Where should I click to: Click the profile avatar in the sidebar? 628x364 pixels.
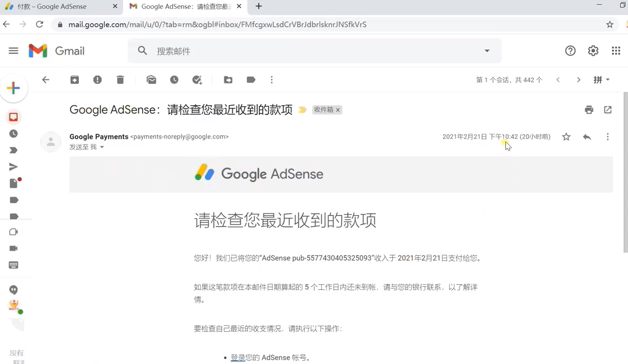point(14,306)
